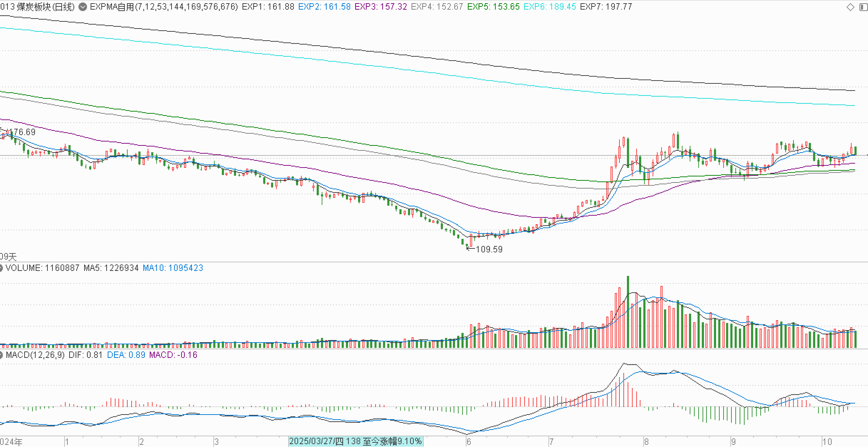Open the EXPMA indicator dropdown arrow

(x=82, y=7)
